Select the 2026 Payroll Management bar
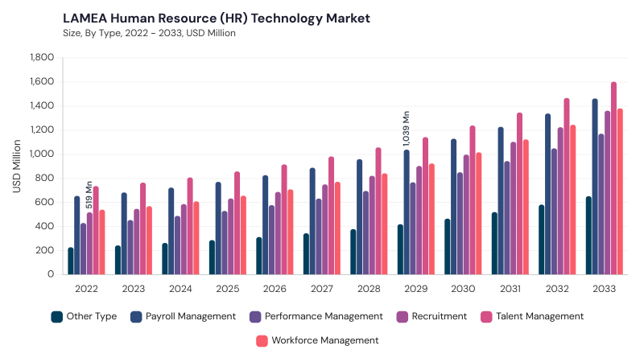 (x=266, y=225)
